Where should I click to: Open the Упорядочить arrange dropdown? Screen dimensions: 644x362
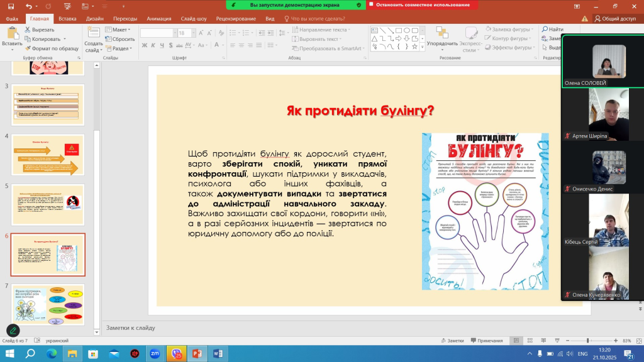[442, 39]
